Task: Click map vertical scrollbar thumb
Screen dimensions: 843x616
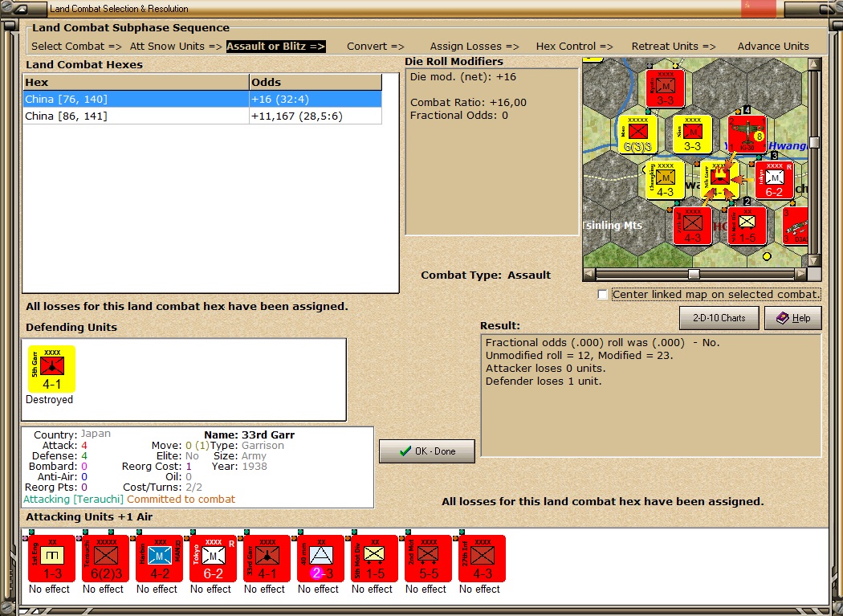Action: (814, 143)
